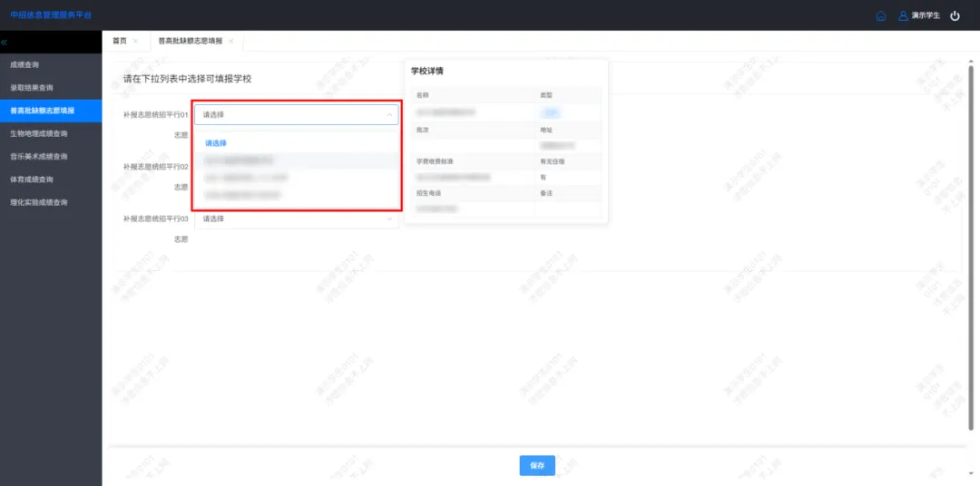This screenshot has height=486, width=980.
Task: Click the 名称 header in school details
Action: tap(423, 95)
